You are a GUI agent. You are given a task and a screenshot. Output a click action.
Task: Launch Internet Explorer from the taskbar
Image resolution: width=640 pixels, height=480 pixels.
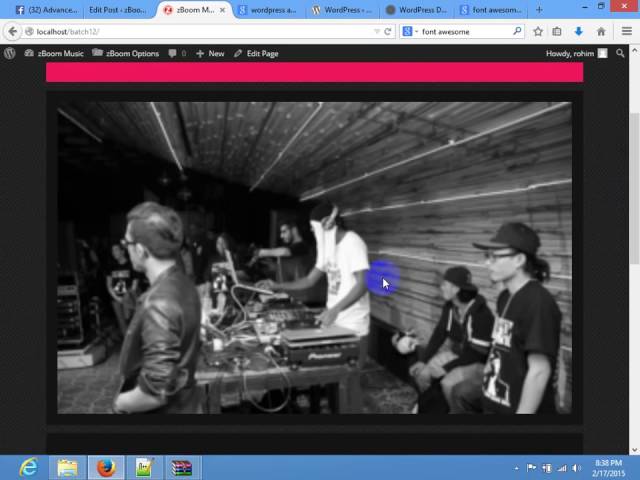pos(28,467)
